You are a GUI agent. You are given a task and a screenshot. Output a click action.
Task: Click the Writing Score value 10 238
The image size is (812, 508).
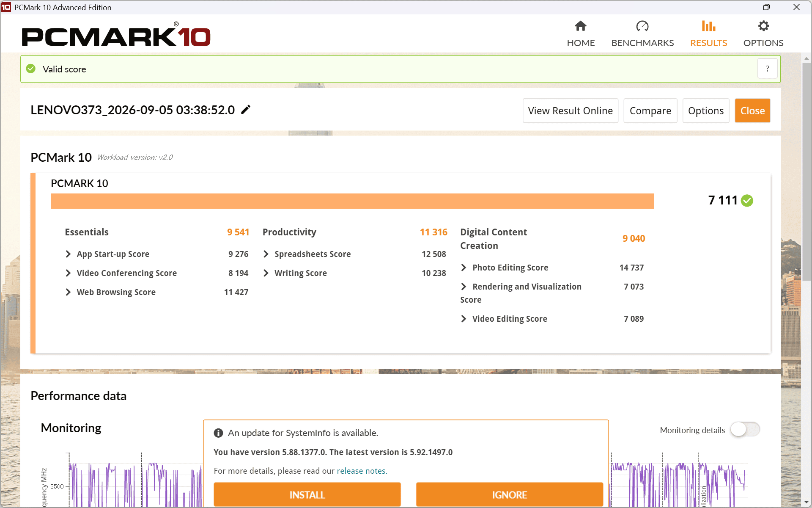[x=433, y=273]
